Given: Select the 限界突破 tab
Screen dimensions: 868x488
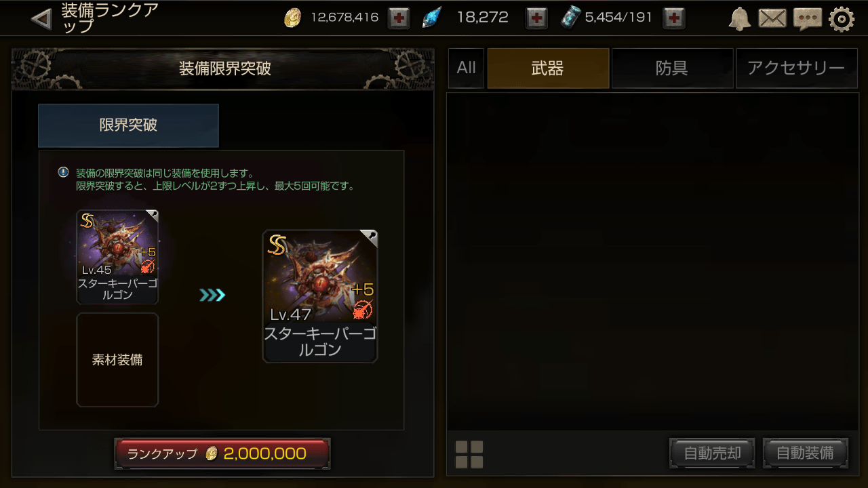Looking at the screenshot, I should point(128,125).
